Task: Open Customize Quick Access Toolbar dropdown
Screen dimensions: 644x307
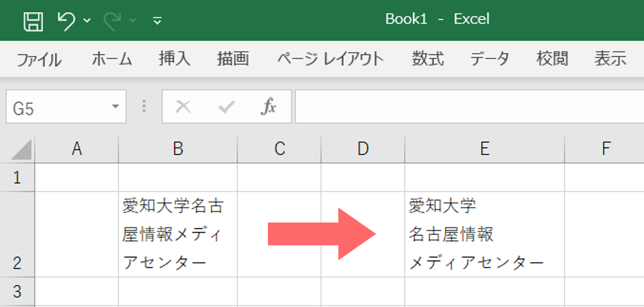Action: click(x=157, y=21)
